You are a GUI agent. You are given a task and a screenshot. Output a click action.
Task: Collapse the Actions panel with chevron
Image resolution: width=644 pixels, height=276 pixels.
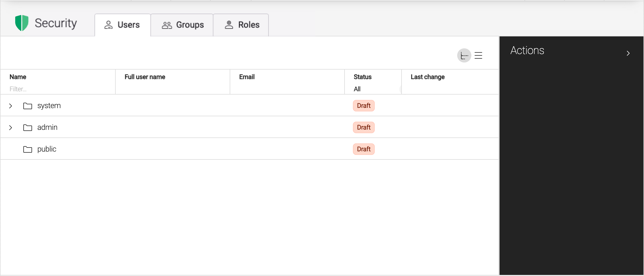[x=628, y=53]
